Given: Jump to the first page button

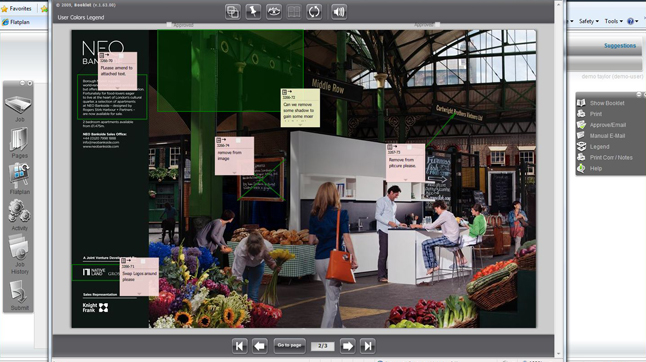Looking at the screenshot, I should click(239, 346).
